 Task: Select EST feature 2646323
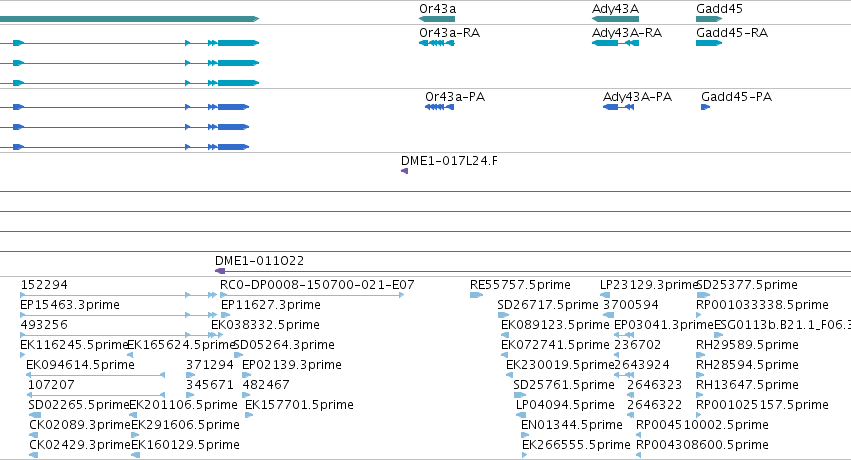(655, 385)
